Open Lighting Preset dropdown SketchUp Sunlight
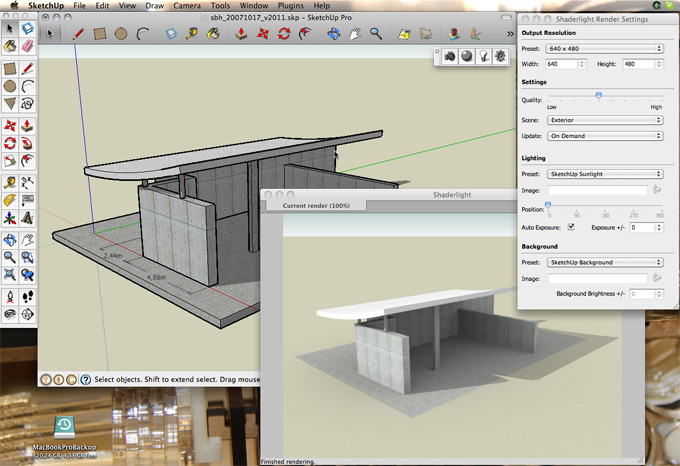This screenshot has width=680, height=466. [x=605, y=174]
